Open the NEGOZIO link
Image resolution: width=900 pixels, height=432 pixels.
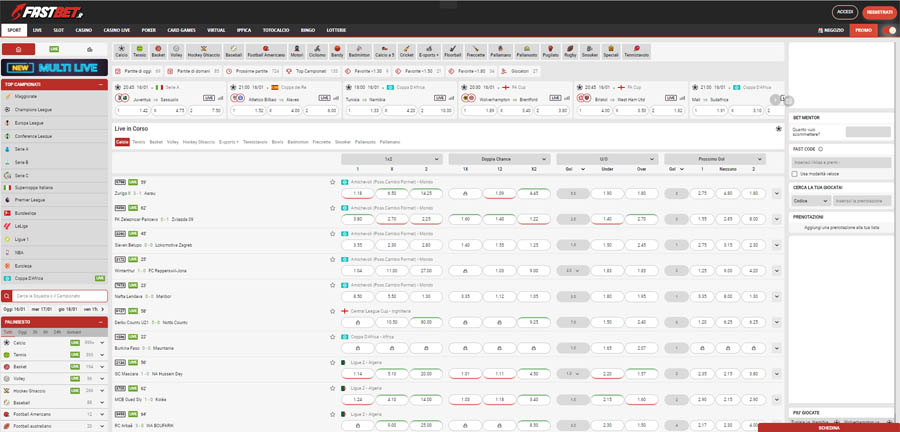pos(831,30)
